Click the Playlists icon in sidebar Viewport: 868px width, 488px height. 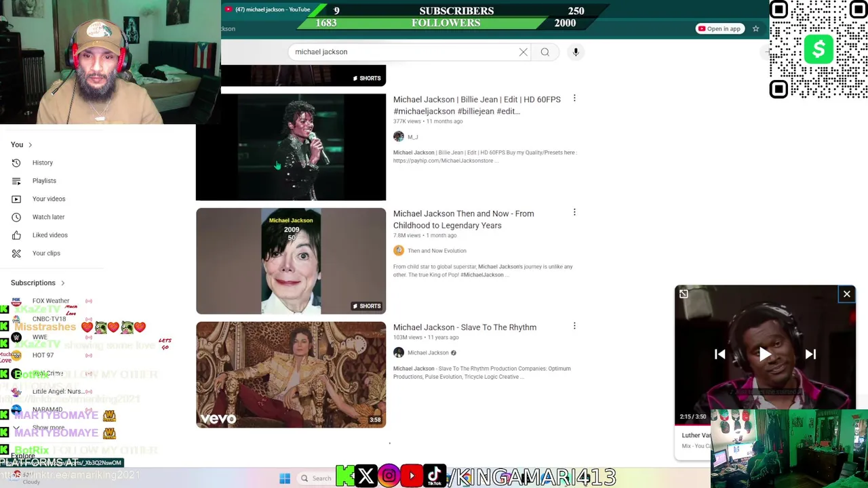coord(17,181)
